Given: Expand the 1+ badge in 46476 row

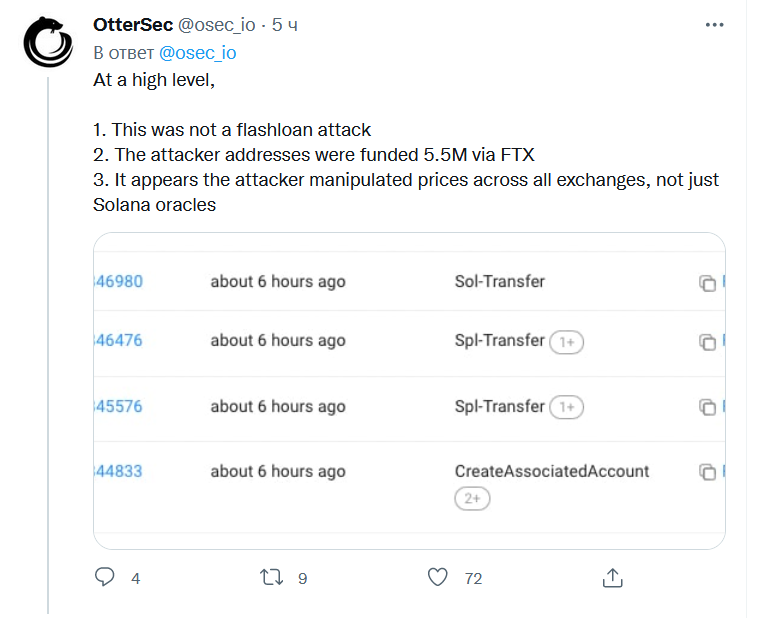Looking at the screenshot, I should [567, 342].
